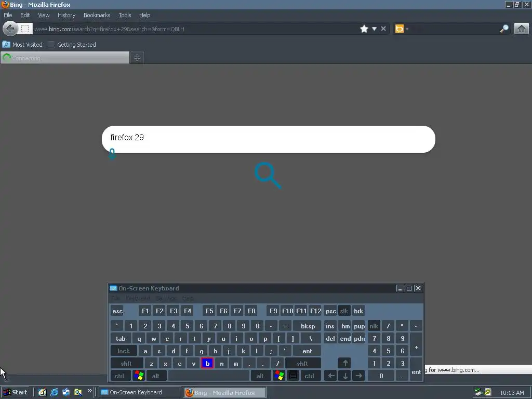Click the highlighted b key
532x399 pixels.
tap(207, 363)
